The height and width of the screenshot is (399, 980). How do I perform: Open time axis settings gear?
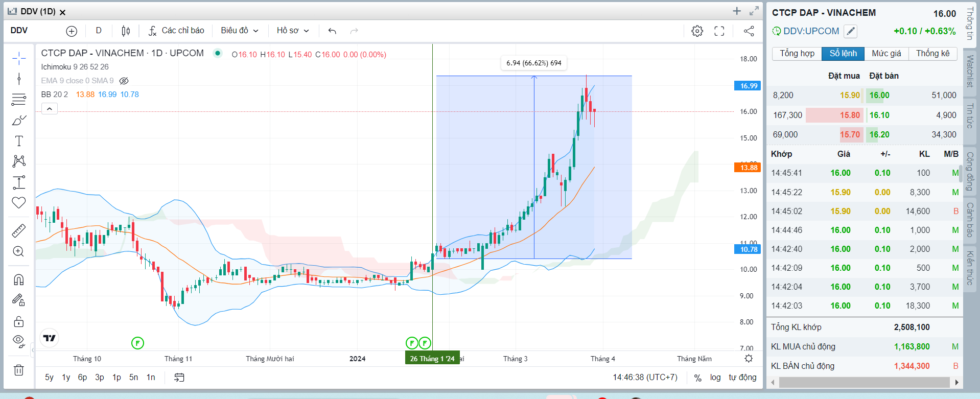749,359
